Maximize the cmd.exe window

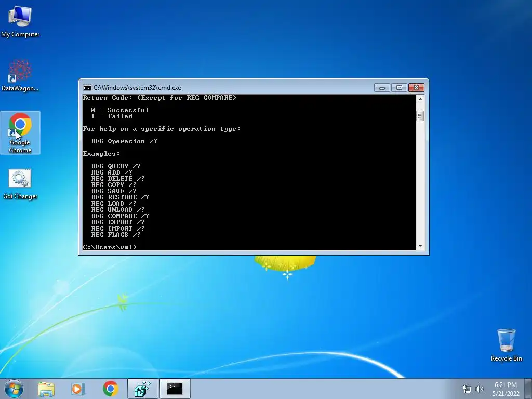[399, 88]
